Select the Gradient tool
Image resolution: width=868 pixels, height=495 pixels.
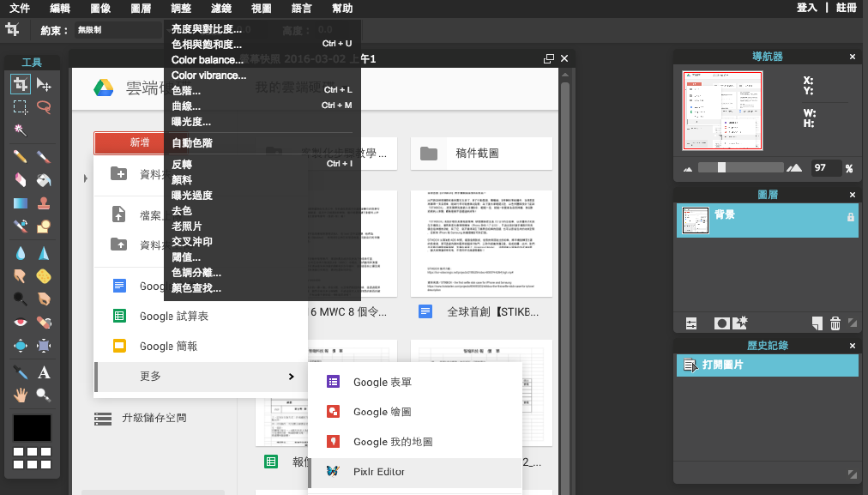point(21,203)
